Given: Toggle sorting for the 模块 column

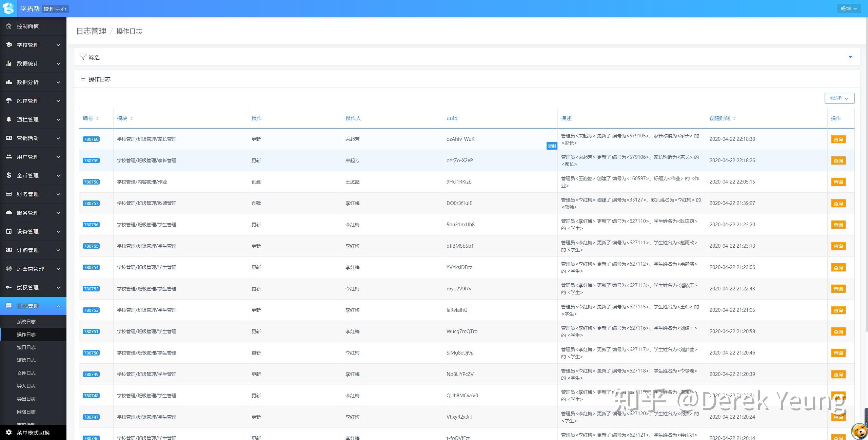Looking at the screenshot, I should click(x=132, y=118).
